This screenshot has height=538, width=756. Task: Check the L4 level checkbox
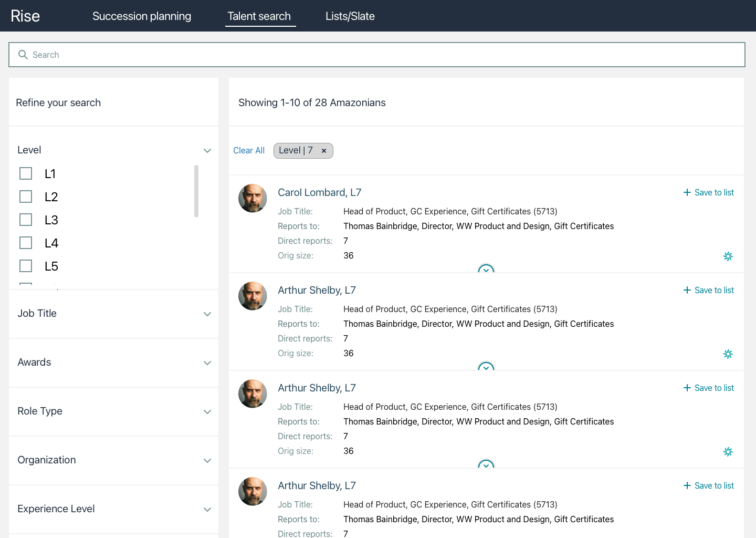26,243
